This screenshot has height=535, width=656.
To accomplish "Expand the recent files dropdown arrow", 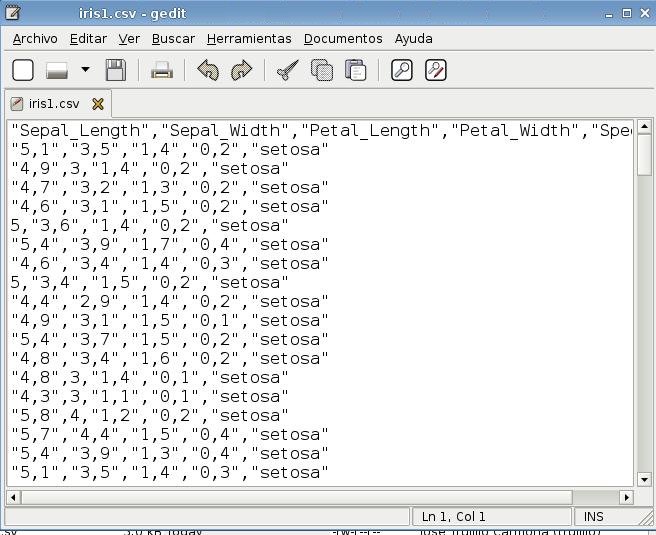I will coord(85,69).
